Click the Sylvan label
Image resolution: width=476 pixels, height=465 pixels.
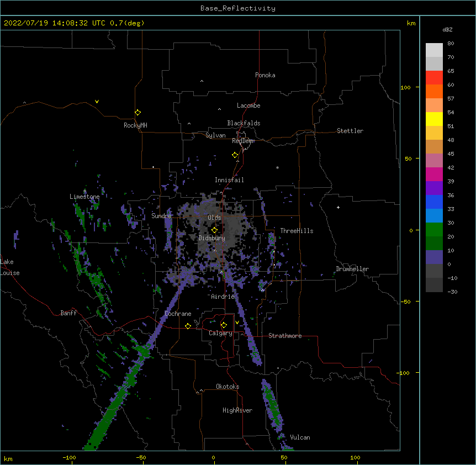[215, 135]
